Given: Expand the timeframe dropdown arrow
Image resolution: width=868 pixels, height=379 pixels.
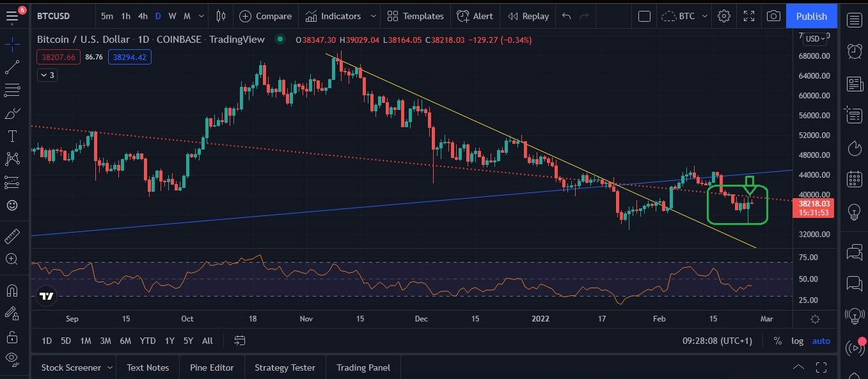Looking at the screenshot, I should pyautogui.click(x=202, y=16).
